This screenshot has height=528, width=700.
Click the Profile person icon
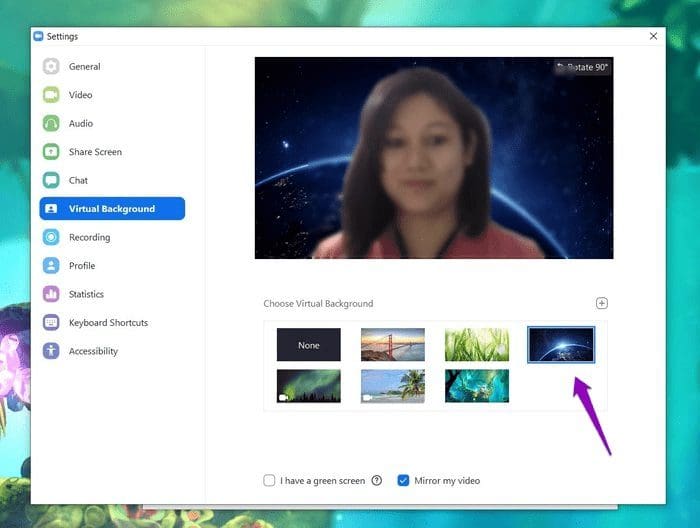[51, 266]
